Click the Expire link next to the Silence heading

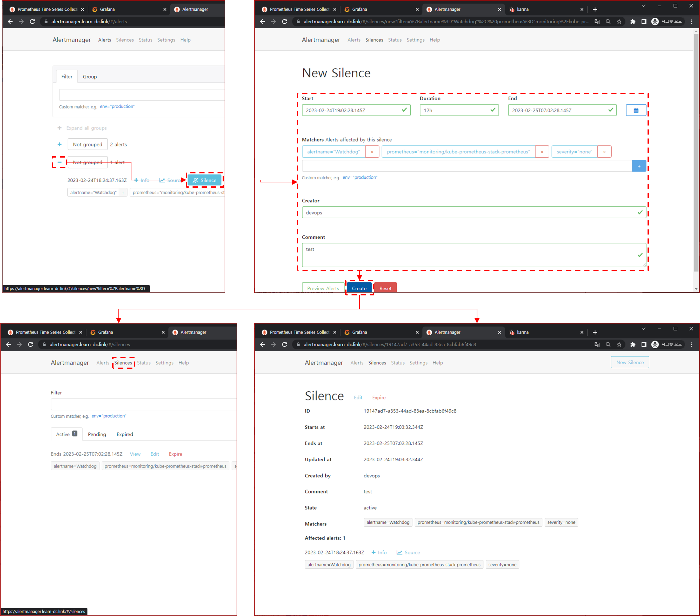click(379, 397)
